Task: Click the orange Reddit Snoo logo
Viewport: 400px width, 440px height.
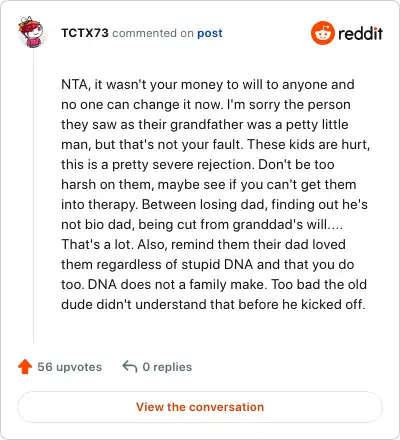Action: click(322, 33)
